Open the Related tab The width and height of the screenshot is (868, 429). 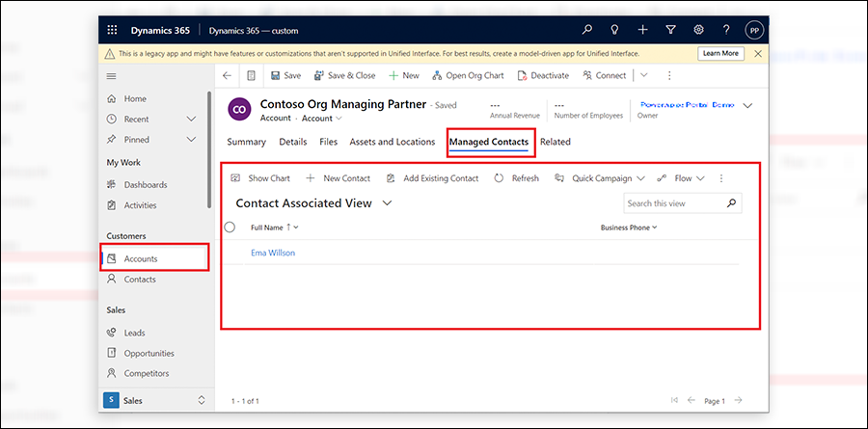click(x=556, y=142)
